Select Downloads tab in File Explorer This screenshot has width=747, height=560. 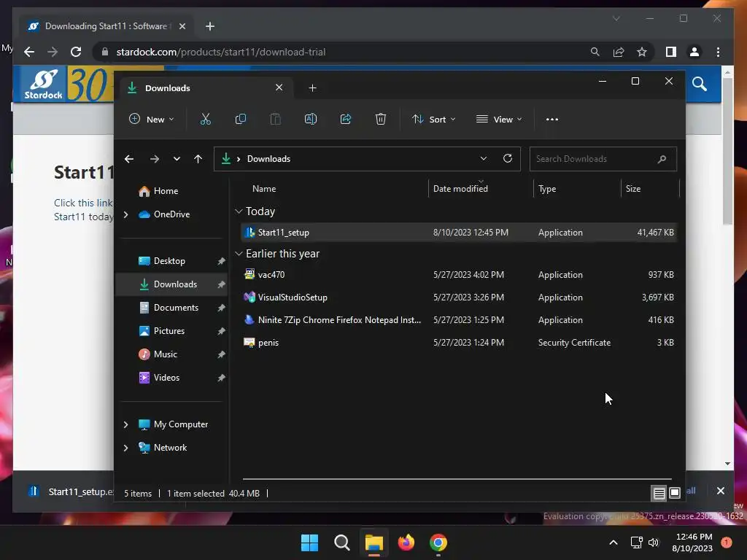(x=206, y=88)
